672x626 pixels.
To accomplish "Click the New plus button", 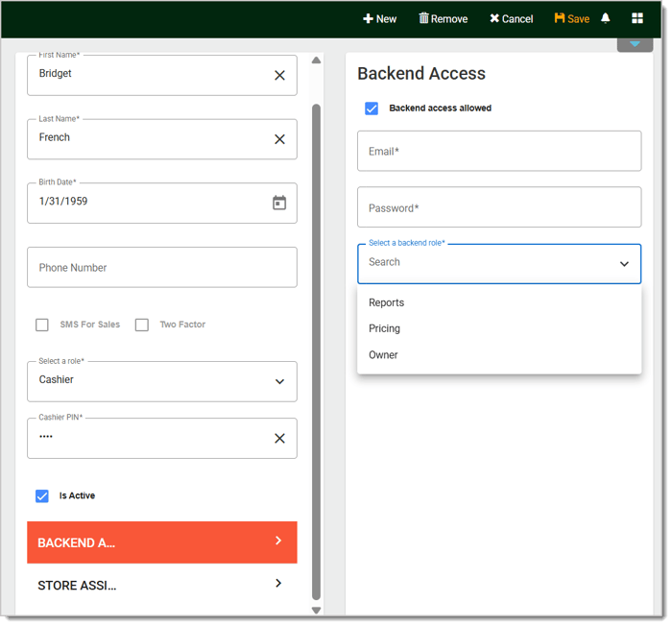I will coord(379,19).
